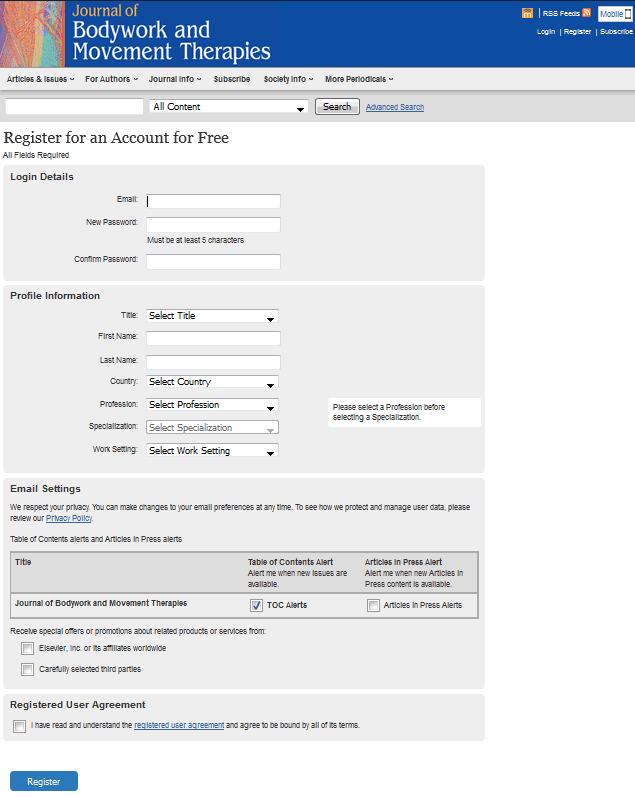Open the orange RSS feed icon
The height and width of the screenshot is (797, 635).
[587, 13]
